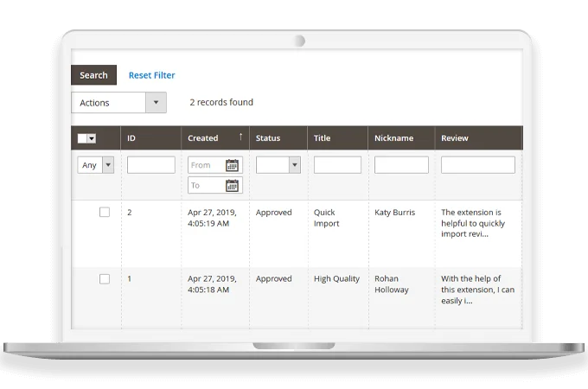Viewport: 588px width, 389px height.
Task: Open the Any filter dropdown
Action: point(107,165)
